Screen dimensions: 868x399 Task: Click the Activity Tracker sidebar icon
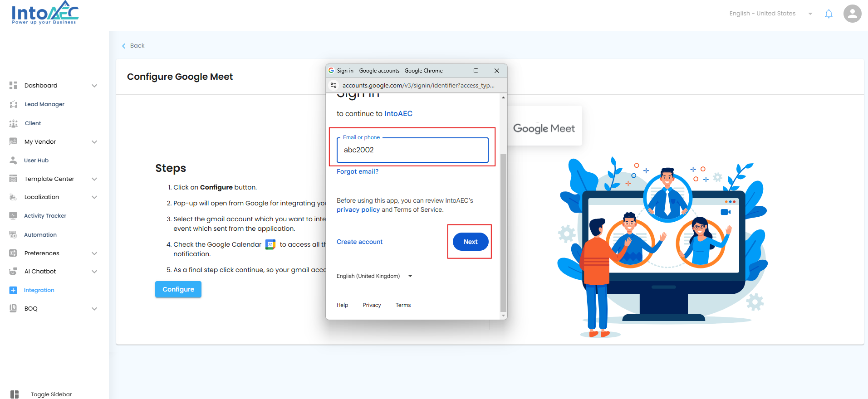coord(13,216)
